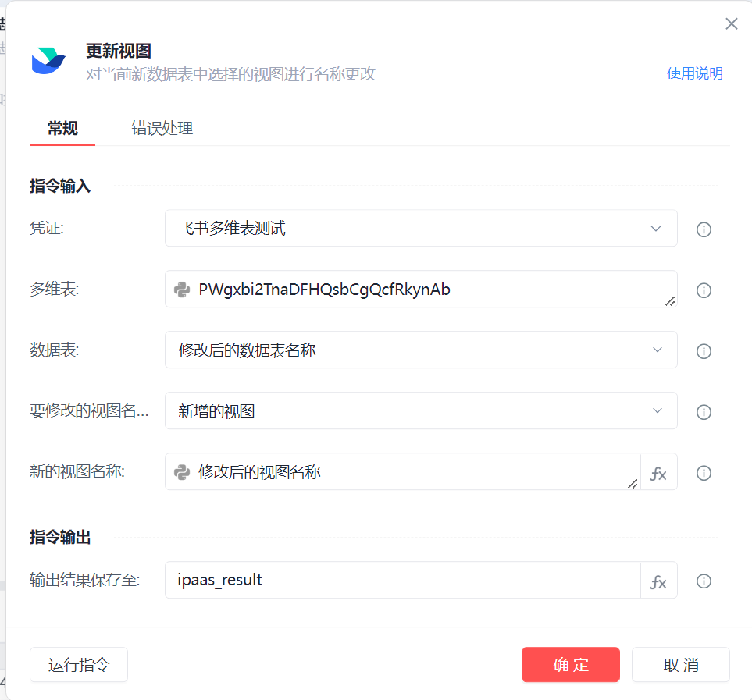Click the Python icon in the 新的视图名称 field

pos(182,472)
